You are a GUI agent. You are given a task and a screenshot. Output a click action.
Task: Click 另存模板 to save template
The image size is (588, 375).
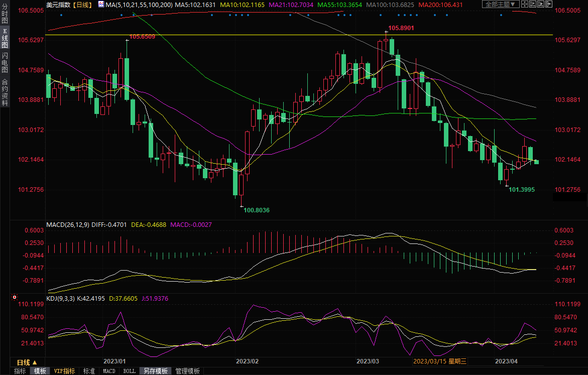point(155,371)
